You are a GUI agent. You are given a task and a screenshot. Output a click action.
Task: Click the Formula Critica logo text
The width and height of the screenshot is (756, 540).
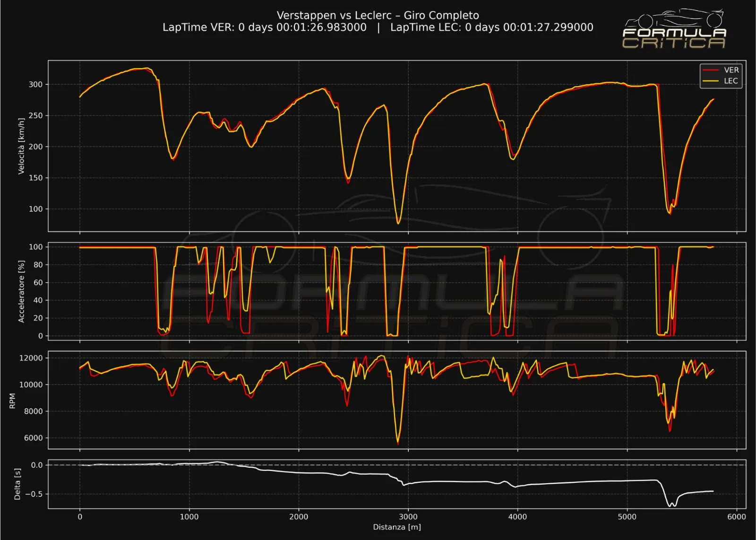coord(674,38)
